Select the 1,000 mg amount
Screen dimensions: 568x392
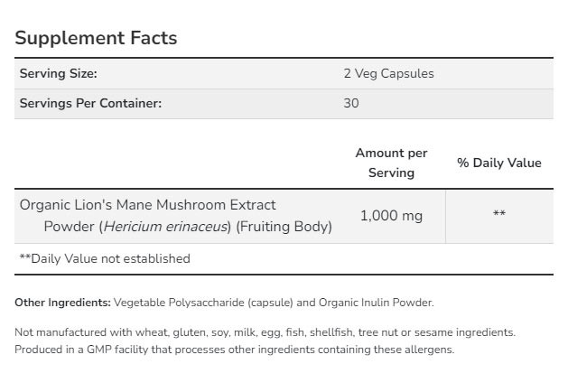tap(391, 216)
